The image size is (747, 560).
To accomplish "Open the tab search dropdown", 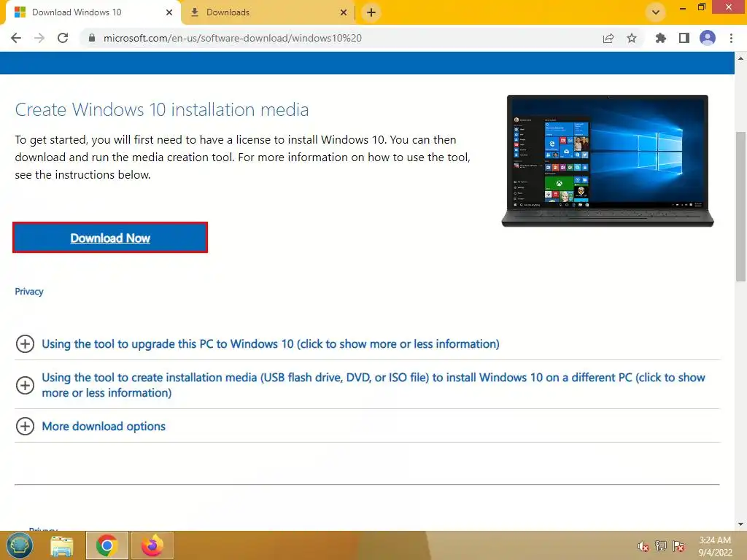I will (x=656, y=12).
